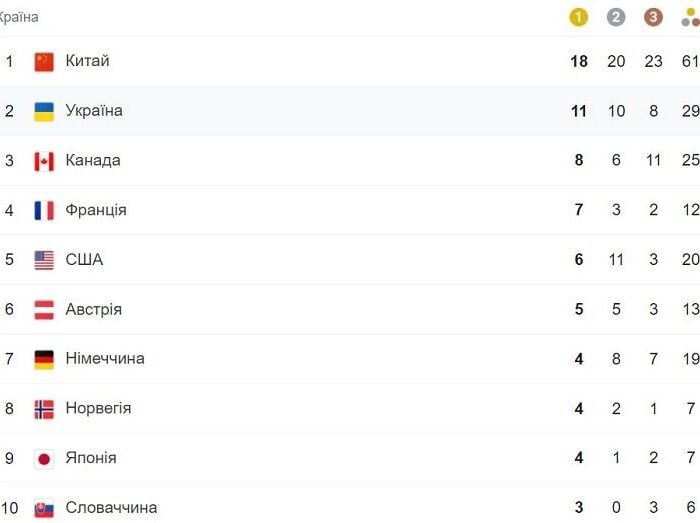Screen dimensions: 700x523
Task: Click the Країна column header
Action: click(x=18, y=17)
